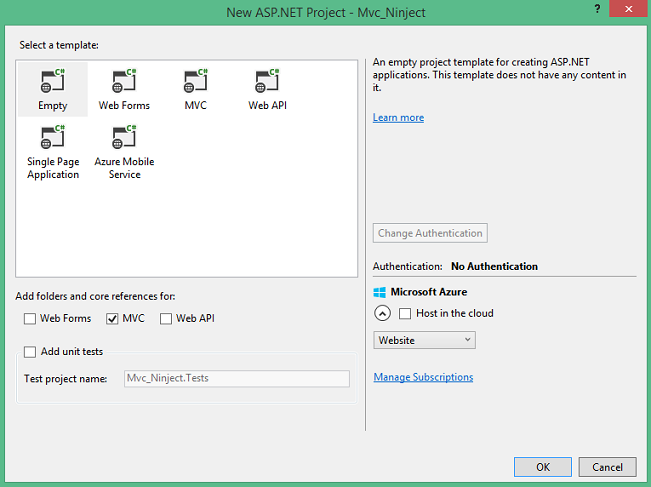This screenshot has width=651, height=487.
Task: Collapse the Microsoft Azure section chevron
Action: tap(382, 313)
